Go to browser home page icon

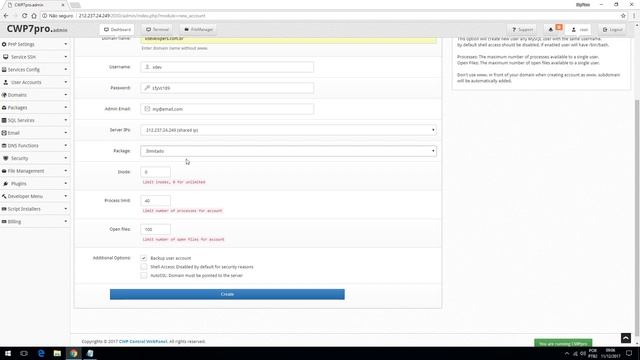coord(34,16)
